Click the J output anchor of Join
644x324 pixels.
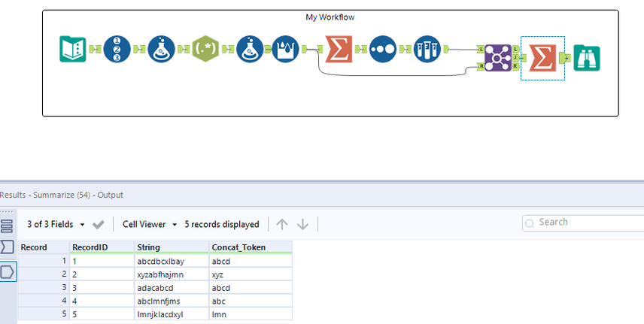click(516, 58)
